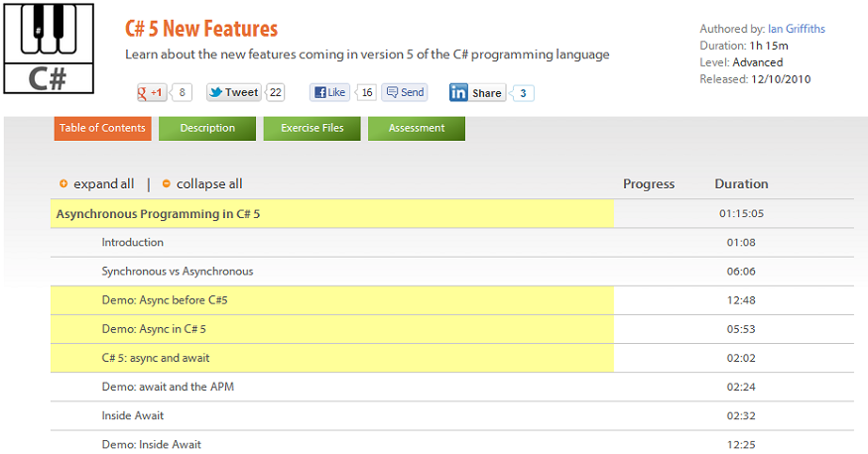Open the Table of Contents tab

[x=102, y=128]
